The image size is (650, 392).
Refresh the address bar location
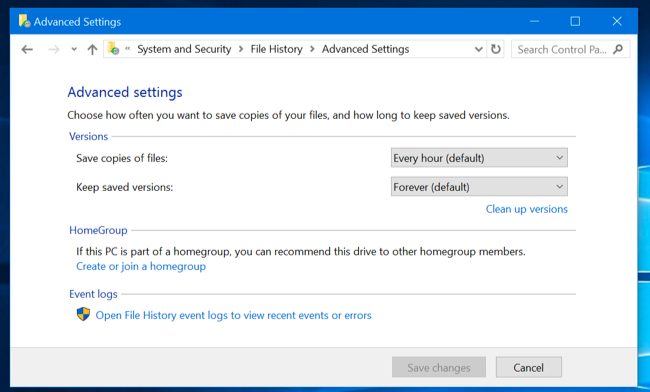click(495, 49)
